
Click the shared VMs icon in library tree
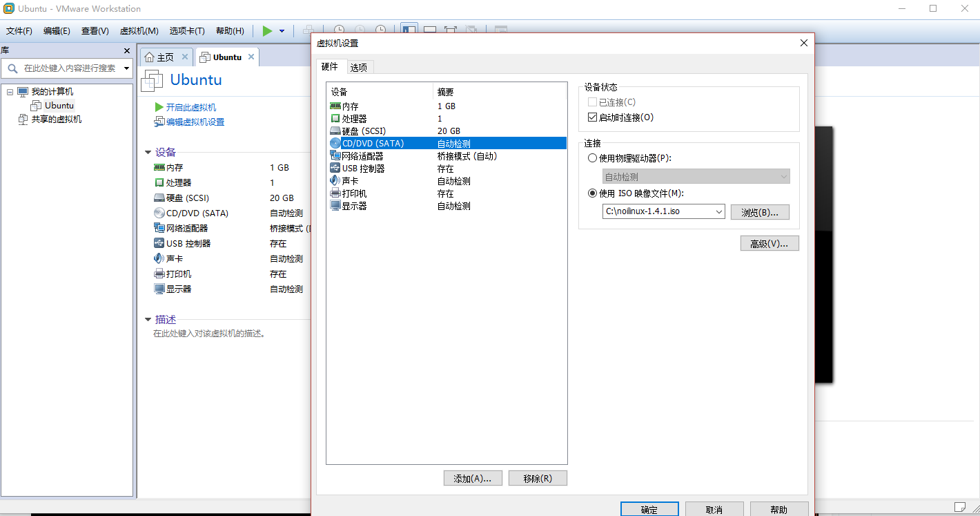(23, 120)
